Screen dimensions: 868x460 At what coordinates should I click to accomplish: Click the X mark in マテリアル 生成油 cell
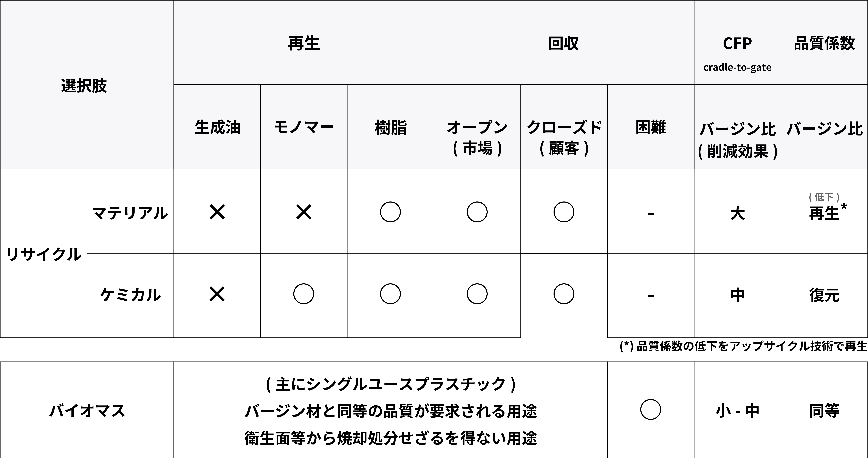(x=217, y=212)
